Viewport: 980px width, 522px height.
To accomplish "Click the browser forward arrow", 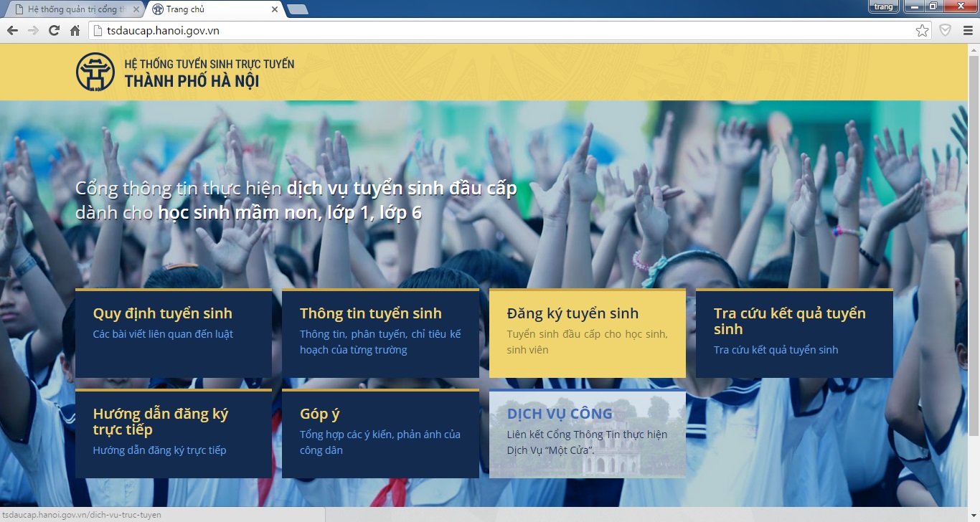I will (33, 30).
